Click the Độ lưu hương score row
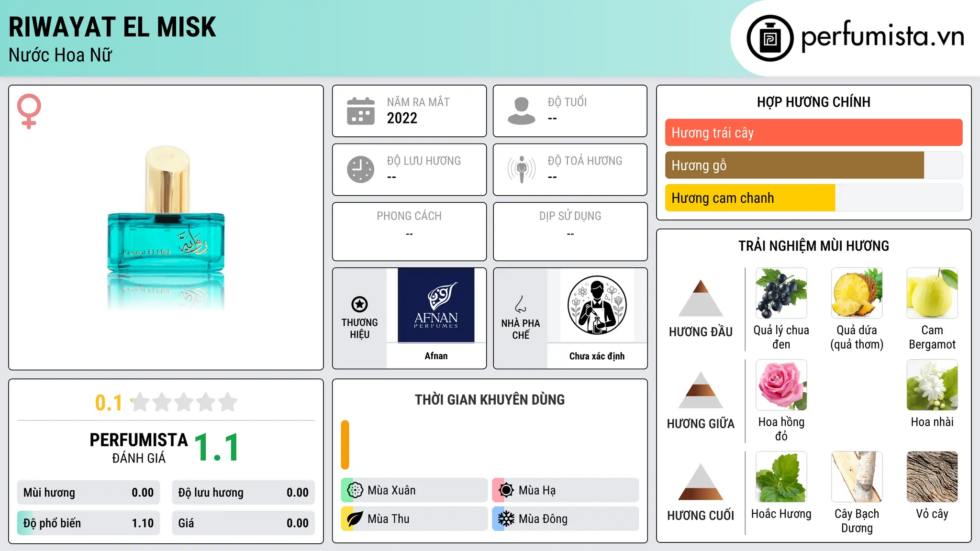Screen dimensions: 980x551 (243, 493)
